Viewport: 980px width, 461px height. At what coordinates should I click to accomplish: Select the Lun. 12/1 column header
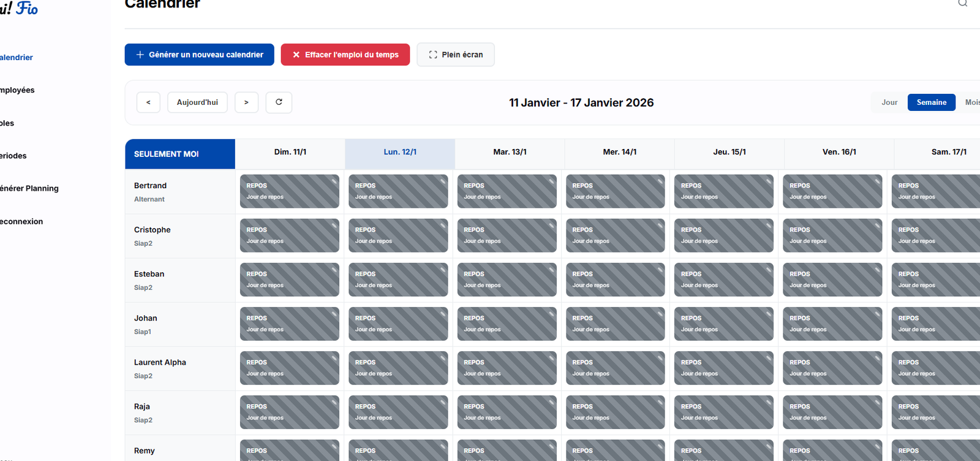[400, 152]
